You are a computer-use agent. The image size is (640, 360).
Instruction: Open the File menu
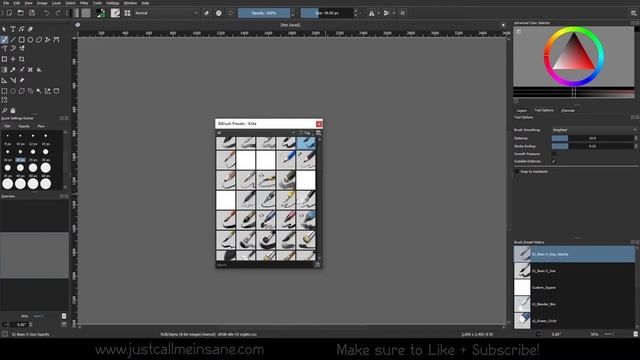coord(6,3)
